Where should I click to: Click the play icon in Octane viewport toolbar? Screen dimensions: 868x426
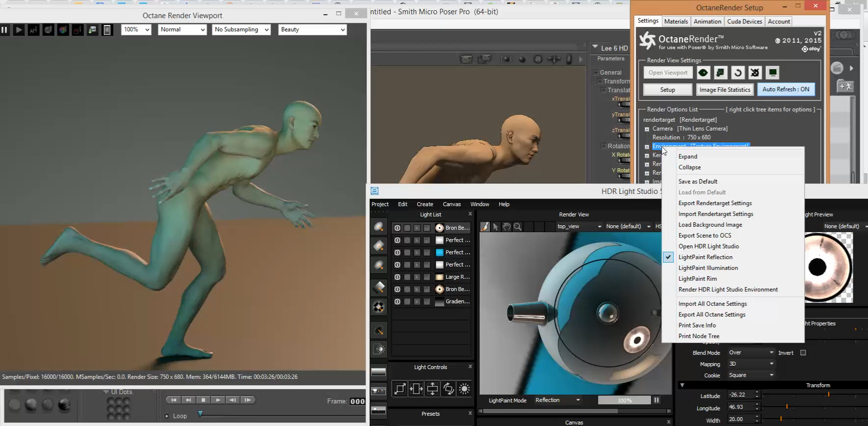click(x=19, y=30)
